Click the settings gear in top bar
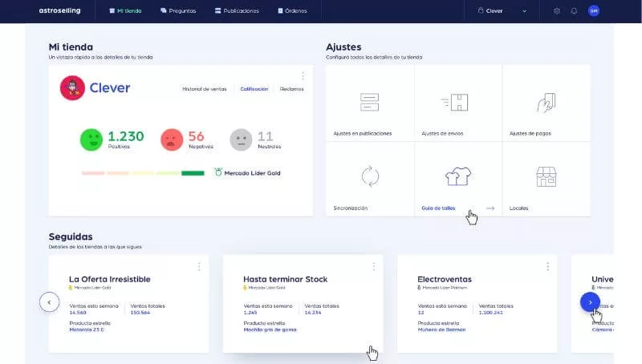The width and height of the screenshot is (642, 364). [x=557, y=11]
